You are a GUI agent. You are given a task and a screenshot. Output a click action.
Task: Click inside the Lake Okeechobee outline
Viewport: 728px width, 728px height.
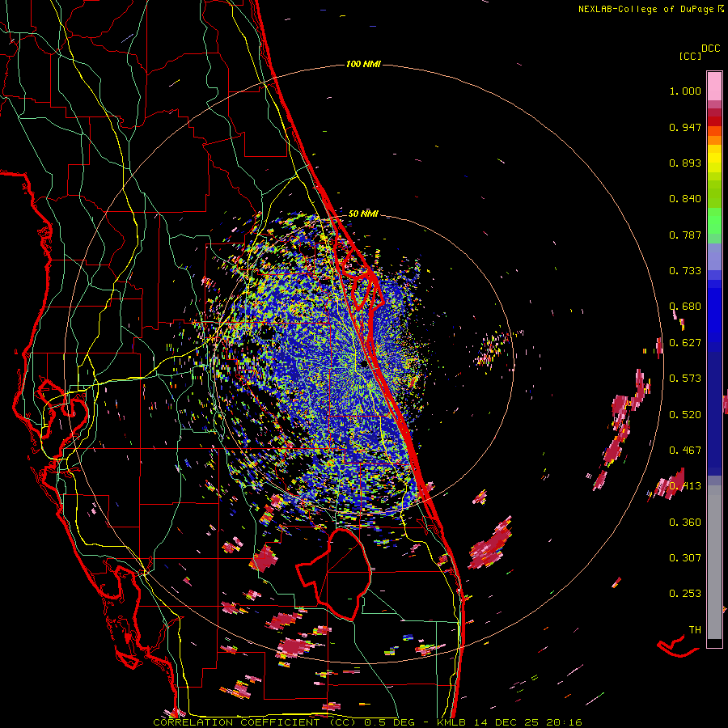[x=344, y=576]
